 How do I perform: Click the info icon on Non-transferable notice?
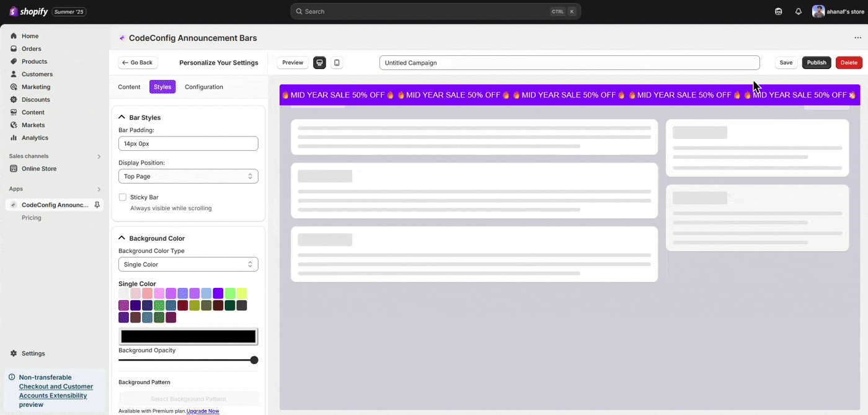[12, 377]
